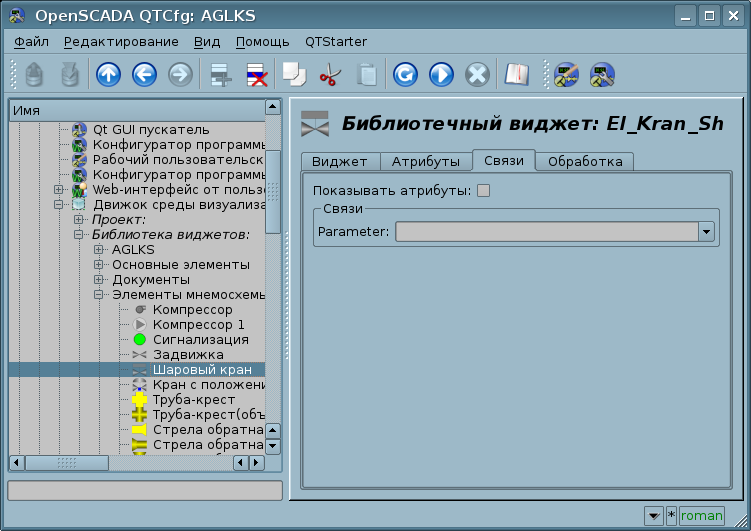Open the Редактирование menu
The width and height of the screenshot is (751, 531).
tap(121, 41)
